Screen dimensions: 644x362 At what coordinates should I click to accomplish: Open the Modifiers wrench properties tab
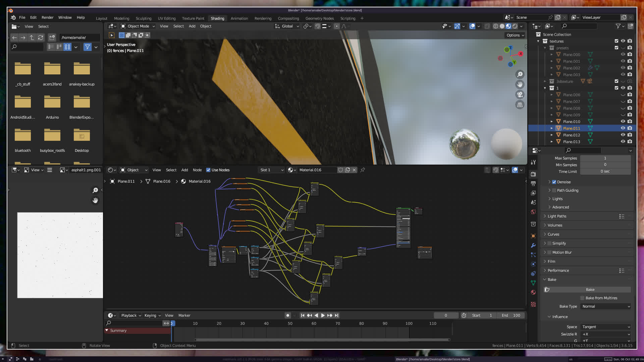pyautogui.click(x=533, y=245)
